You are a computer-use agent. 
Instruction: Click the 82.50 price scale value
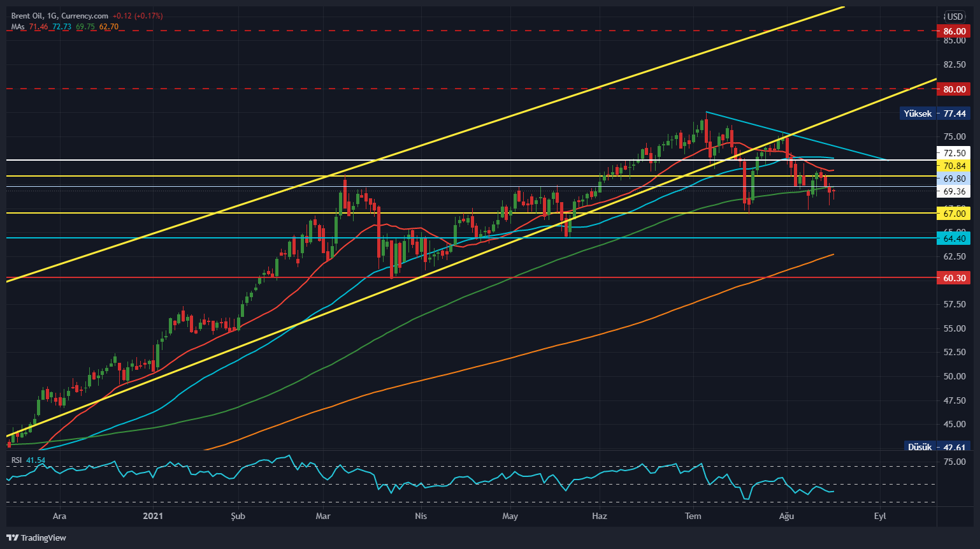pyautogui.click(x=955, y=65)
